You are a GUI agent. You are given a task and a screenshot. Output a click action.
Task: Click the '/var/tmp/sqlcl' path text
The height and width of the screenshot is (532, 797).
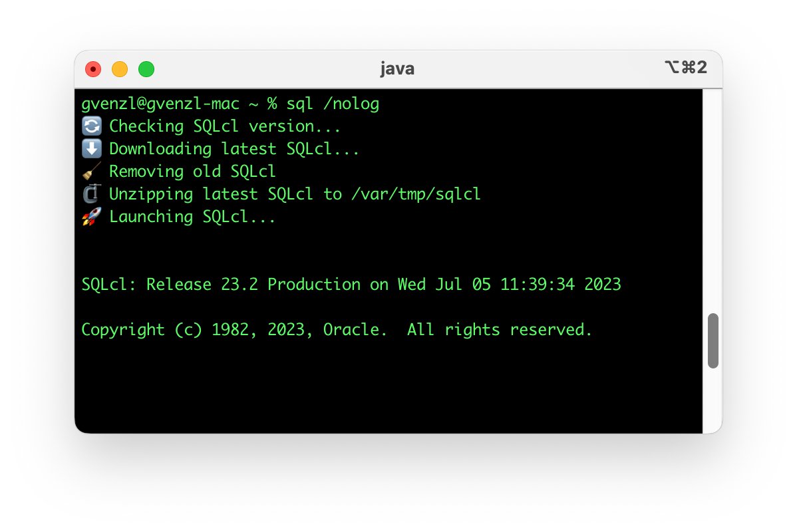416,194
